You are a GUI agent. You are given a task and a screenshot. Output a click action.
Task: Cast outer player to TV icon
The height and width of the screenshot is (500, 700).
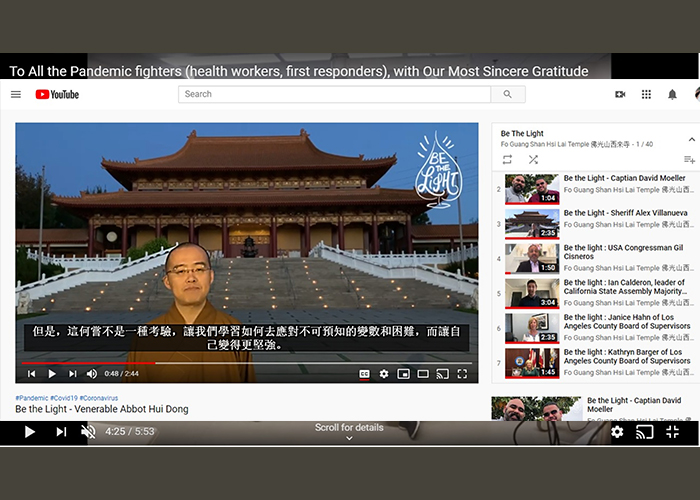pyautogui.click(x=645, y=432)
